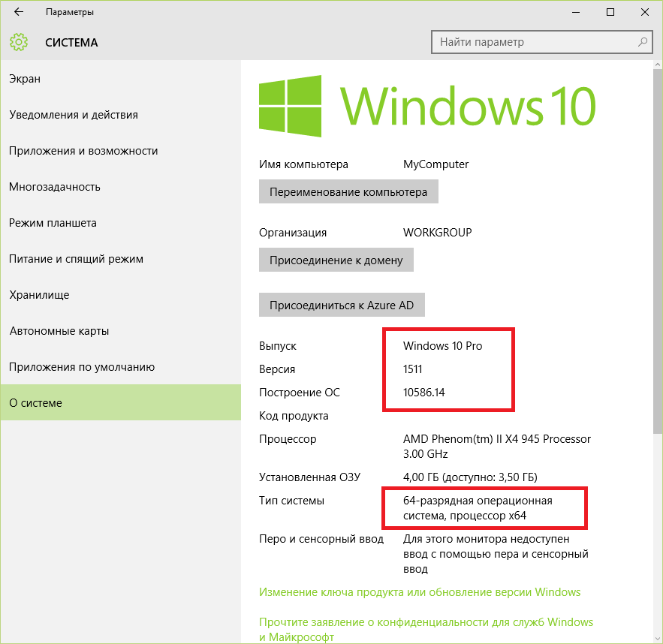
Task: Click the 'О системе' sidebar item
Action: [x=35, y=403]
